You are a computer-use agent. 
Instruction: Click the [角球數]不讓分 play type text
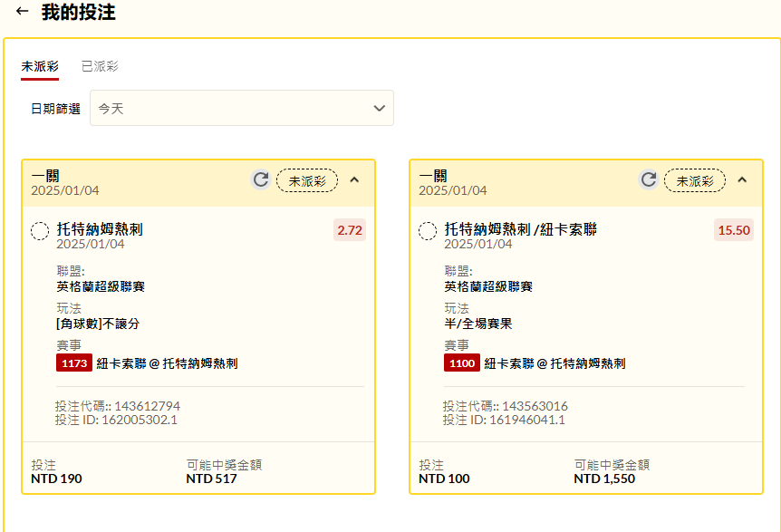pyautogui.click(x=98, y=324)
